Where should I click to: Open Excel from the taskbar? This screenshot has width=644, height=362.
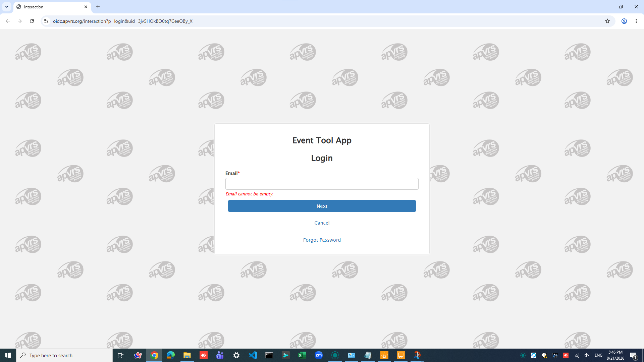(x=302, y=355)
